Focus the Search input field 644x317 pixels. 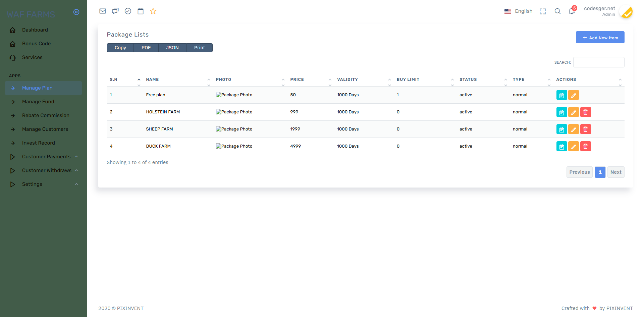coord(599,62)
